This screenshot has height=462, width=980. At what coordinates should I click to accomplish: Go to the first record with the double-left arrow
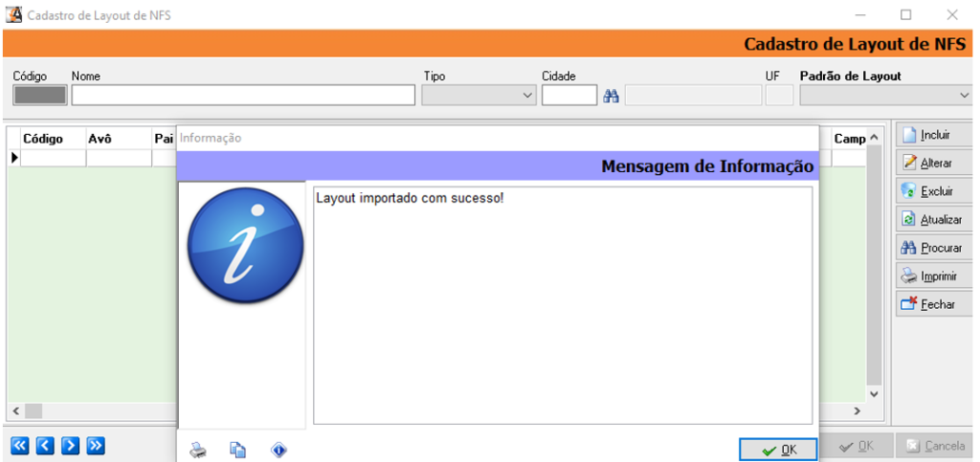coord(20,445)
